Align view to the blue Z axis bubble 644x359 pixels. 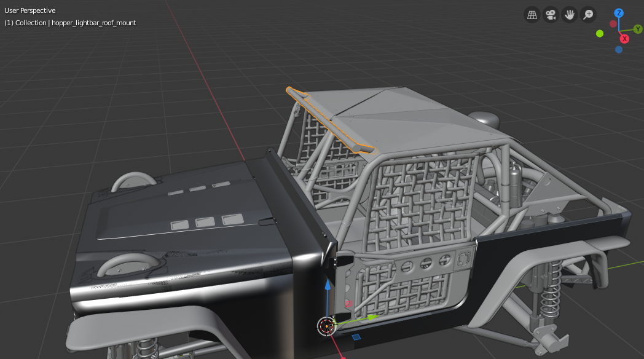tap(619, 13)
